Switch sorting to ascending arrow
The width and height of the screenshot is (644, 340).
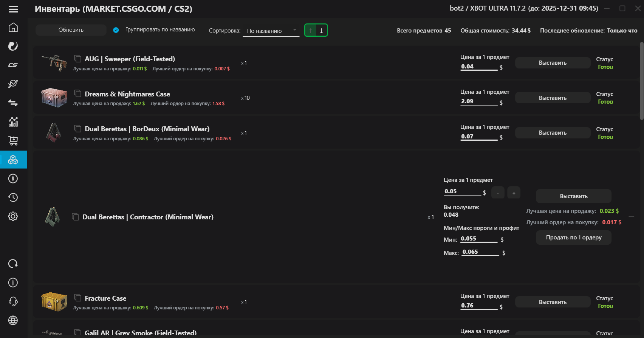[x=311, y=30]
